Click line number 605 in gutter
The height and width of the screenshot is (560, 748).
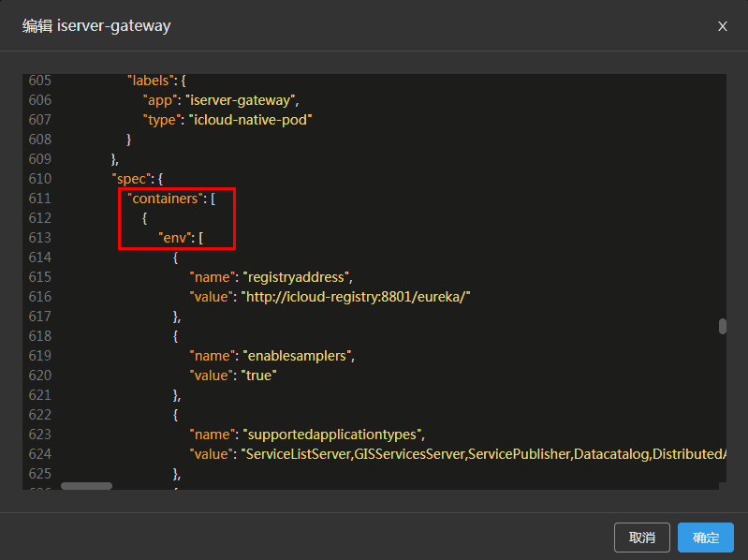point(39,81)
